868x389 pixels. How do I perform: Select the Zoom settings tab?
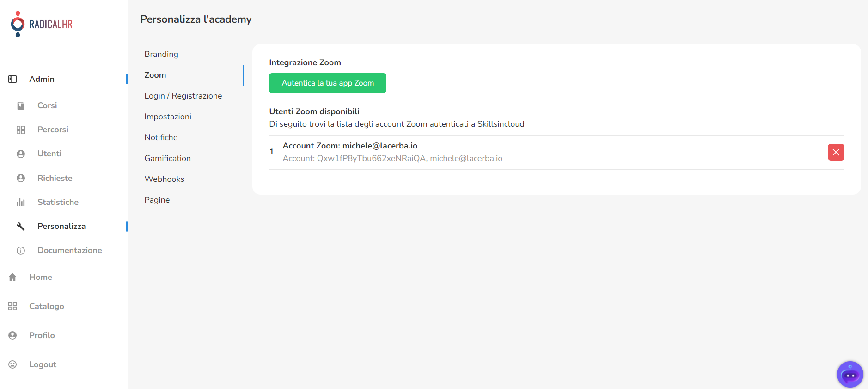point(155,75)
